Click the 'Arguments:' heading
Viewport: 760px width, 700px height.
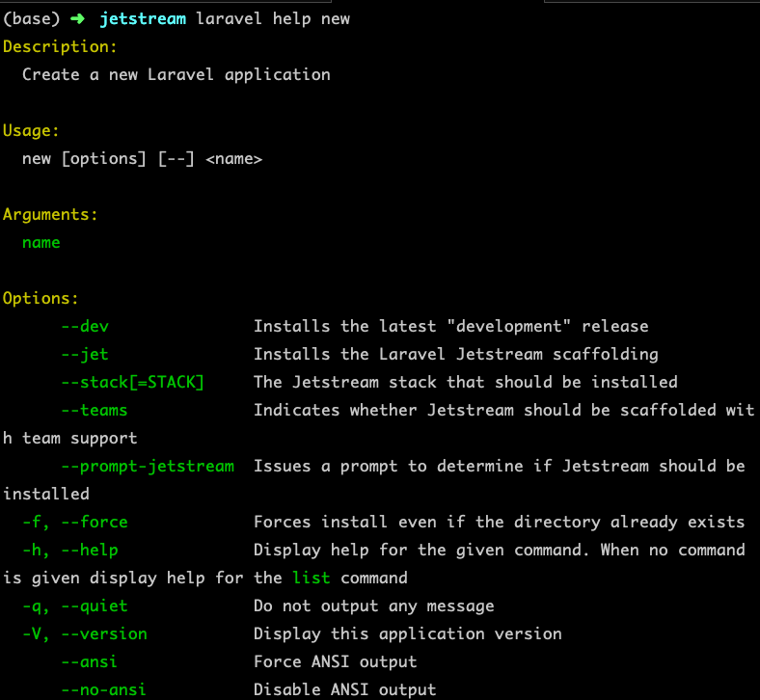click(x=50, y=215)
